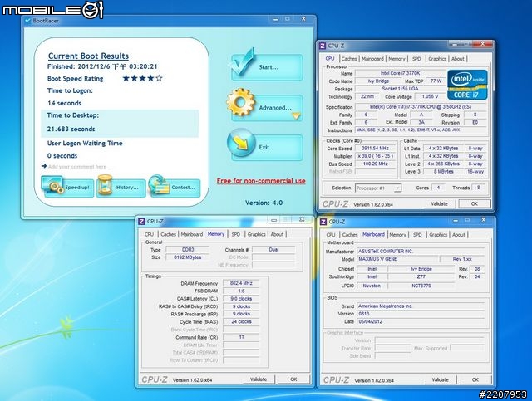The image size is (532, 401).
Task: Click the Time to Desktop result row
Action: coord(120,124)
